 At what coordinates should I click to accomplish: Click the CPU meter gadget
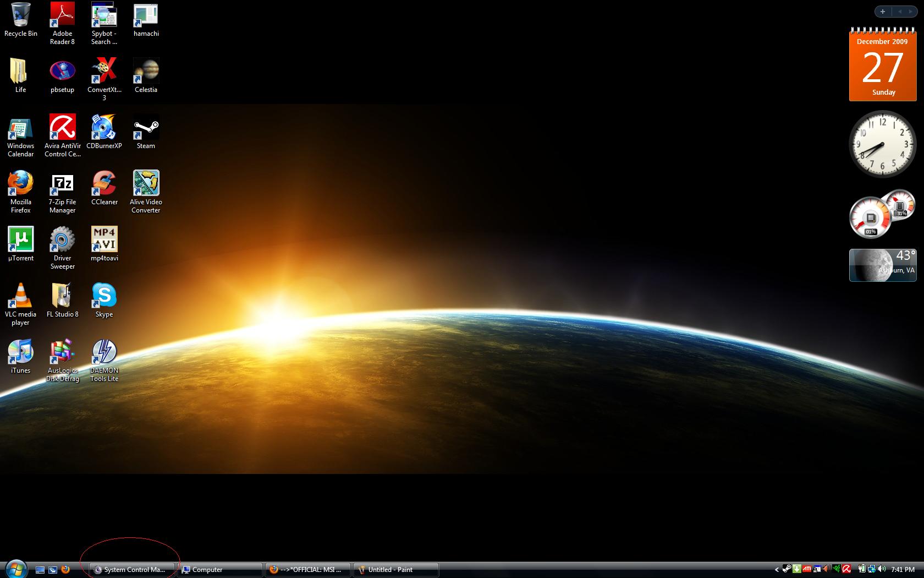882,215
